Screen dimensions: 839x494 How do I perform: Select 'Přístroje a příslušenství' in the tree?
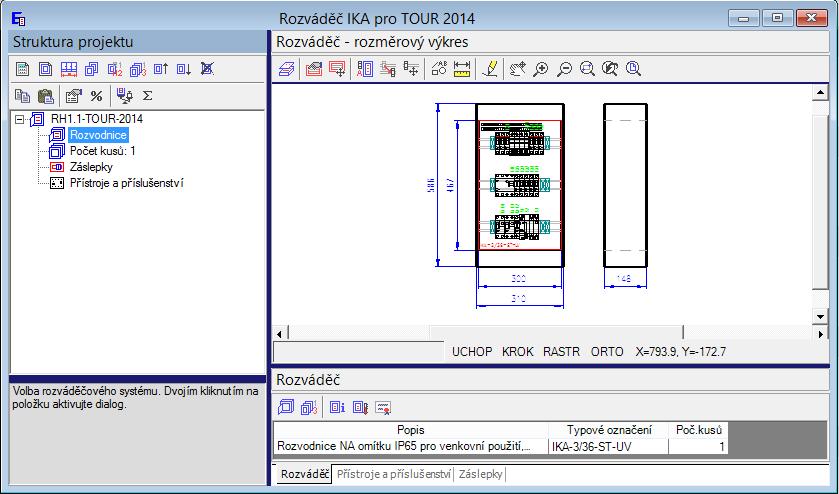click(127, 183)
